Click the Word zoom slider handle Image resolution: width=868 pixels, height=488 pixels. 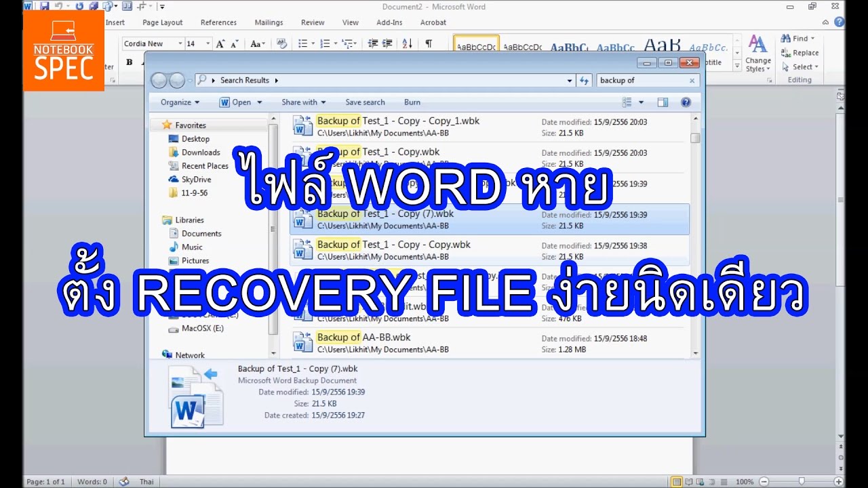click(802, 482)
